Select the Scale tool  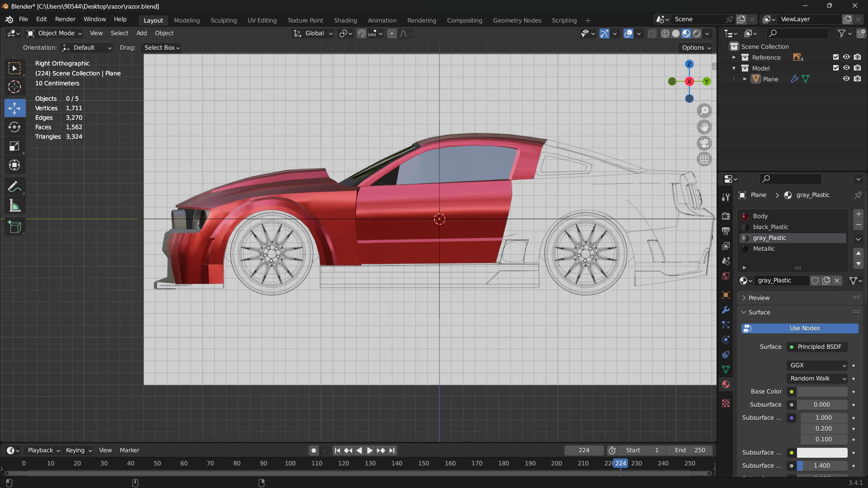(x=14, y=146)
